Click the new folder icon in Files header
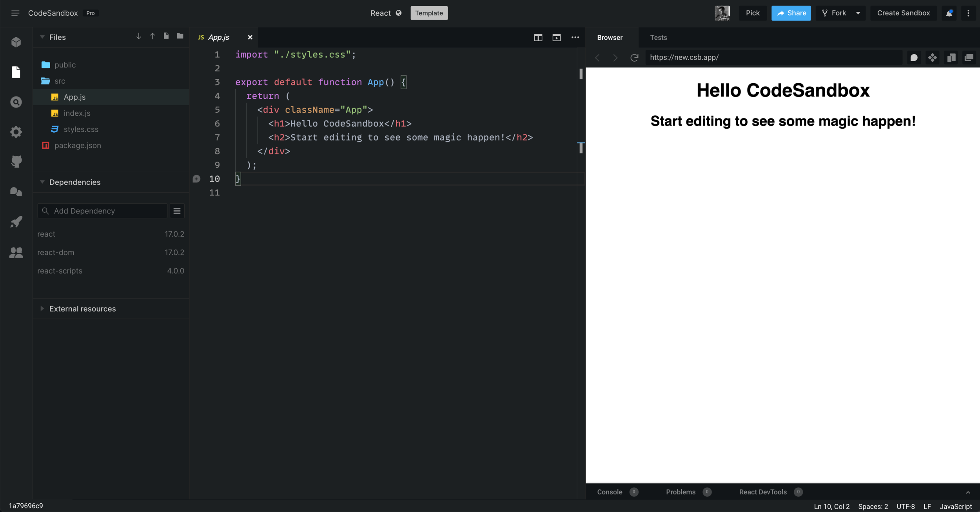The image size is (980, 512). tap(180, 36)
